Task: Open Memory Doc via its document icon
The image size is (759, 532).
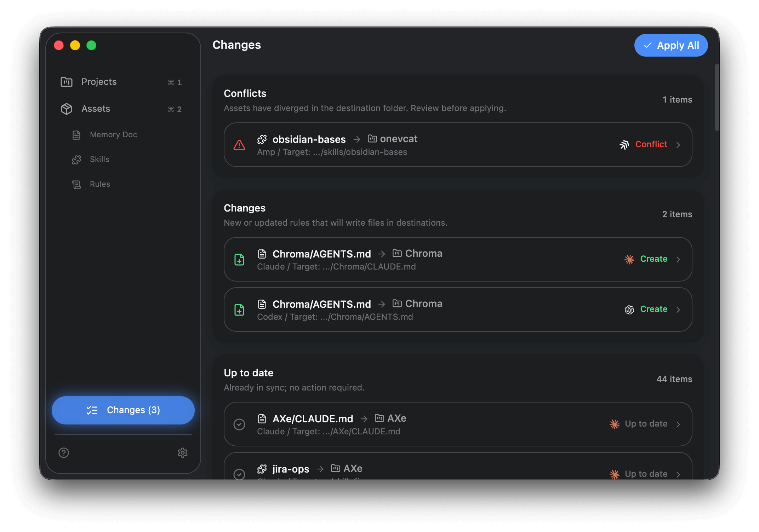Action: coord(76,135)
